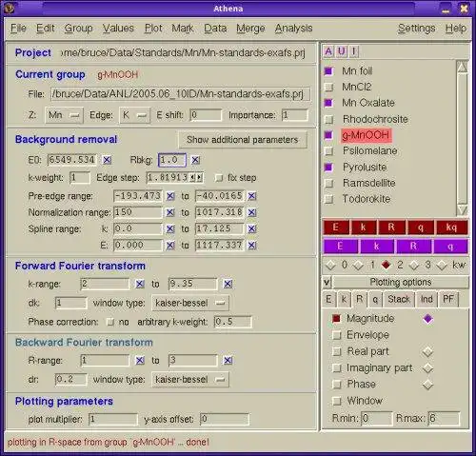
Task: Switch to the Ind tab
Action: tap(426, 299)
